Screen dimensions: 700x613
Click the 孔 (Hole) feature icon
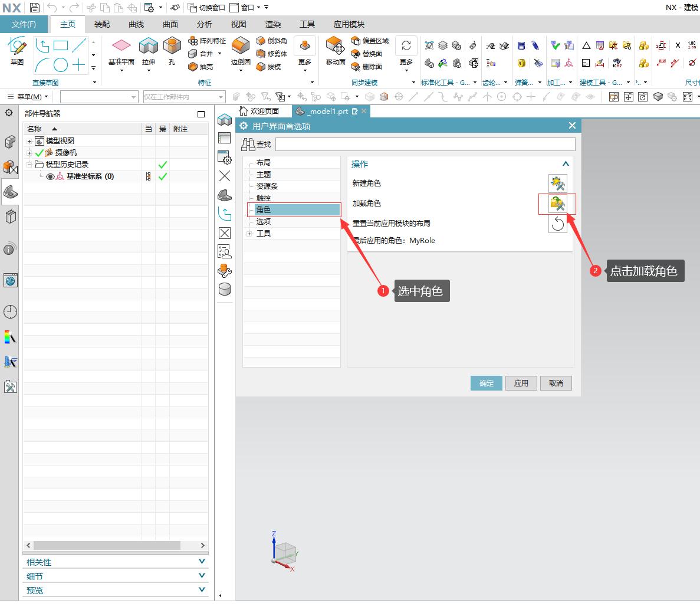coord(172,47)
